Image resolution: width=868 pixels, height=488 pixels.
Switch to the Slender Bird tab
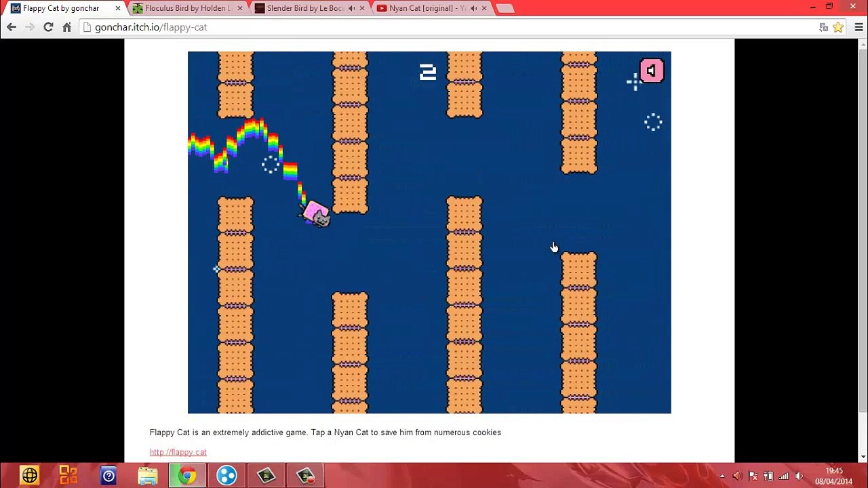310,8
